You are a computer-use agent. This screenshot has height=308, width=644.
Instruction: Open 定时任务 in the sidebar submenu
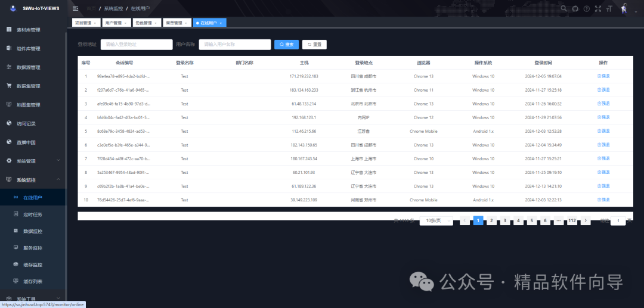pyautogui.click(x=33, y=214)
